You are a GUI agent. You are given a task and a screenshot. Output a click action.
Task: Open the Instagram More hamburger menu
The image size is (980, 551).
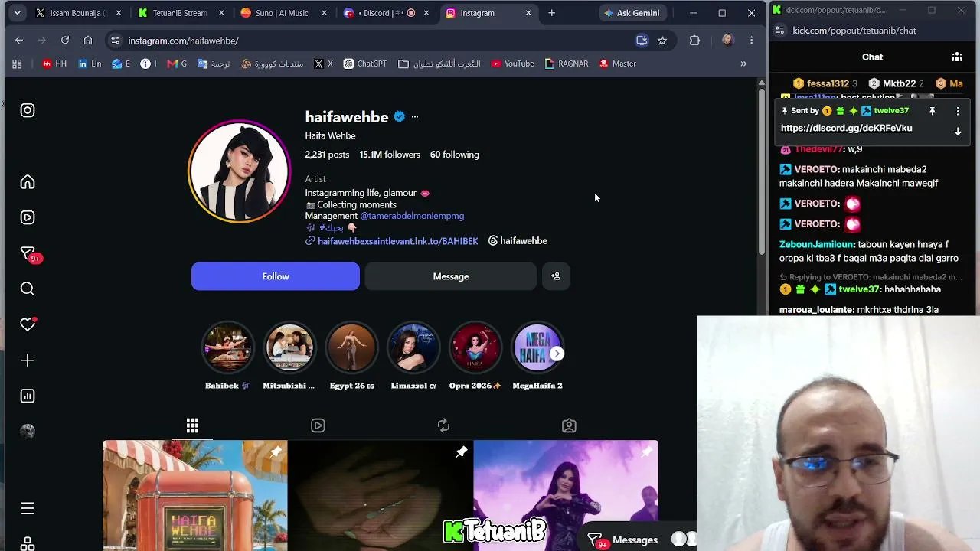click(28, 508)
